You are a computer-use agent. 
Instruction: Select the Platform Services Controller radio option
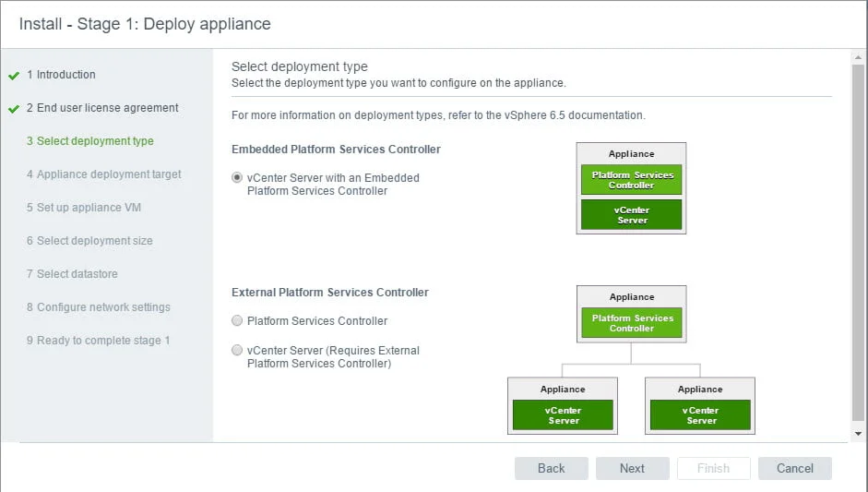click(x=238, y=321)
